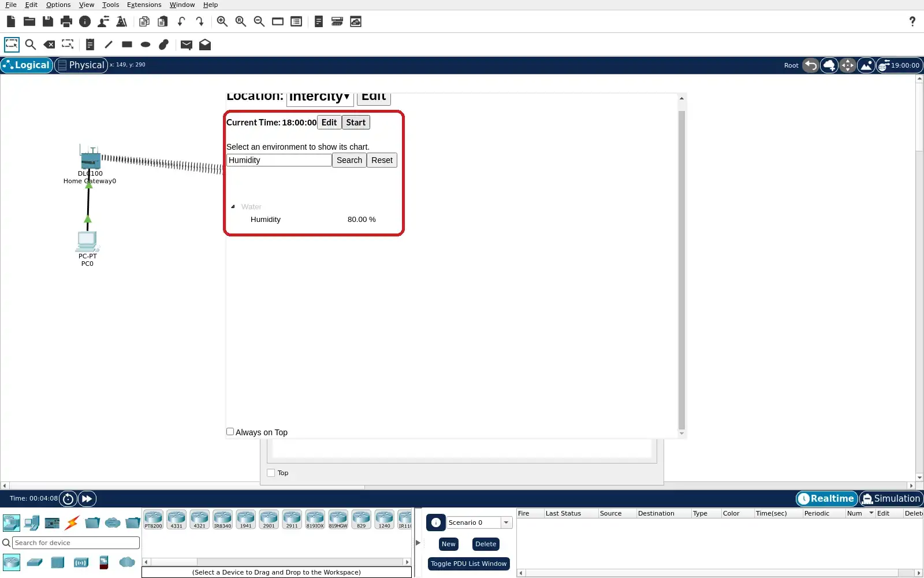
Task: Click the Undo arrow icon
Action: click(181, 22)
